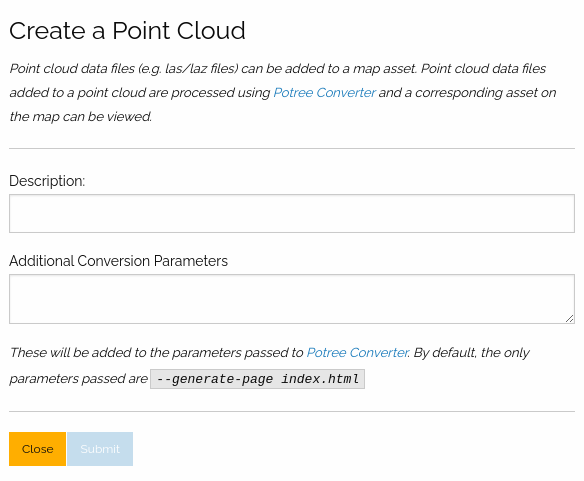Viewport: 584px width, 481px height.
Task: Click into the Description input field
Action: point(292,213)
